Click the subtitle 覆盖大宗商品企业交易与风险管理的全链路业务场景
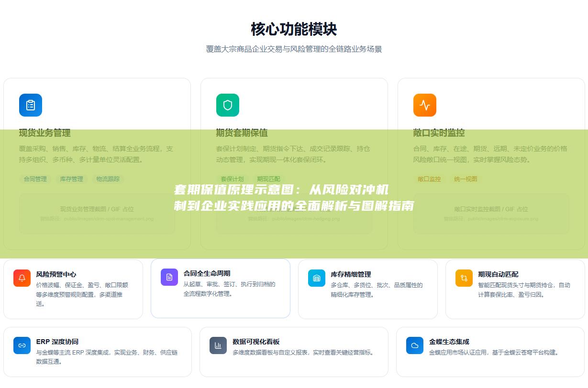 click(x=294, y=49)
